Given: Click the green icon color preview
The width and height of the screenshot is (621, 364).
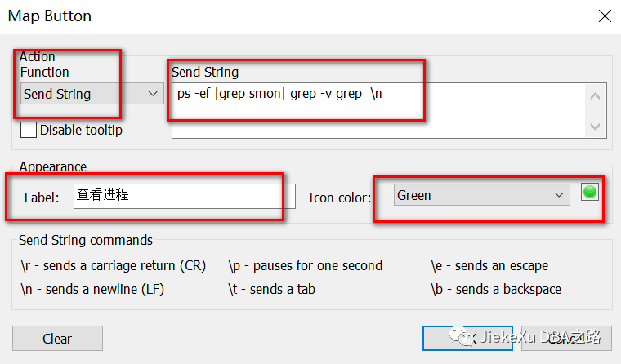Looking at the screenshot, I should point(590,193).
